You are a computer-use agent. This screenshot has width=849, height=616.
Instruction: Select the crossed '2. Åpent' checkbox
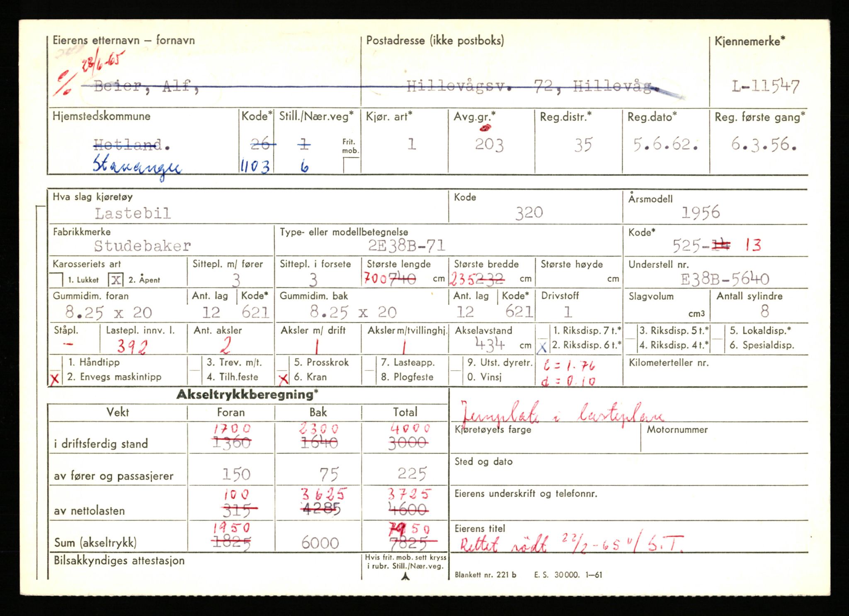(115, 280)
